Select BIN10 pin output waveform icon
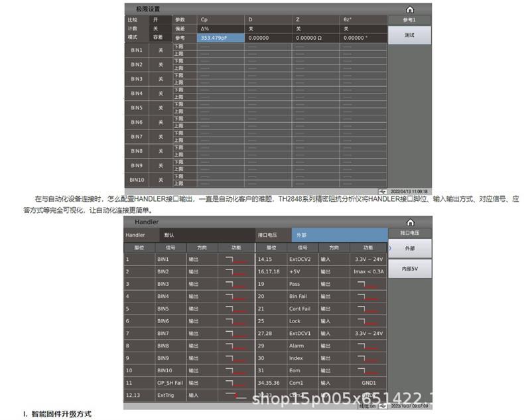 pyautogui.click(x=237, y=370)
